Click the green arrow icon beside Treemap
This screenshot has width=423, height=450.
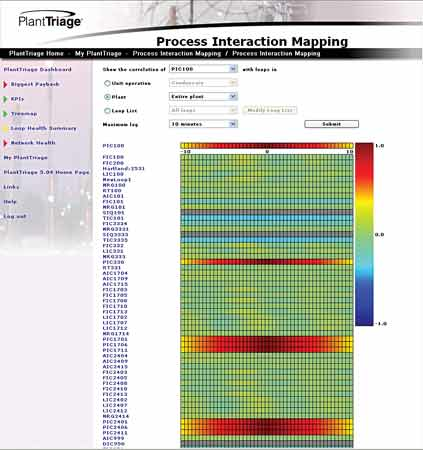[5, 114]
